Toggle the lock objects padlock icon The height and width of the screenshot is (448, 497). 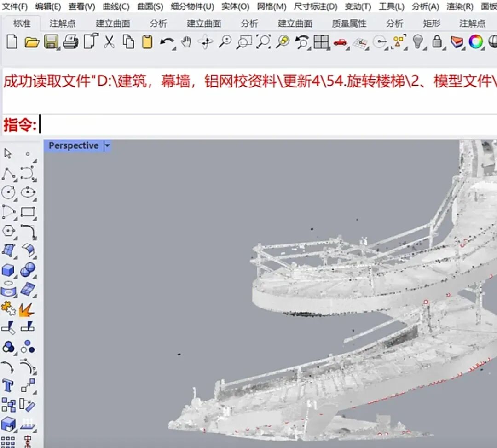pos(438,42)
